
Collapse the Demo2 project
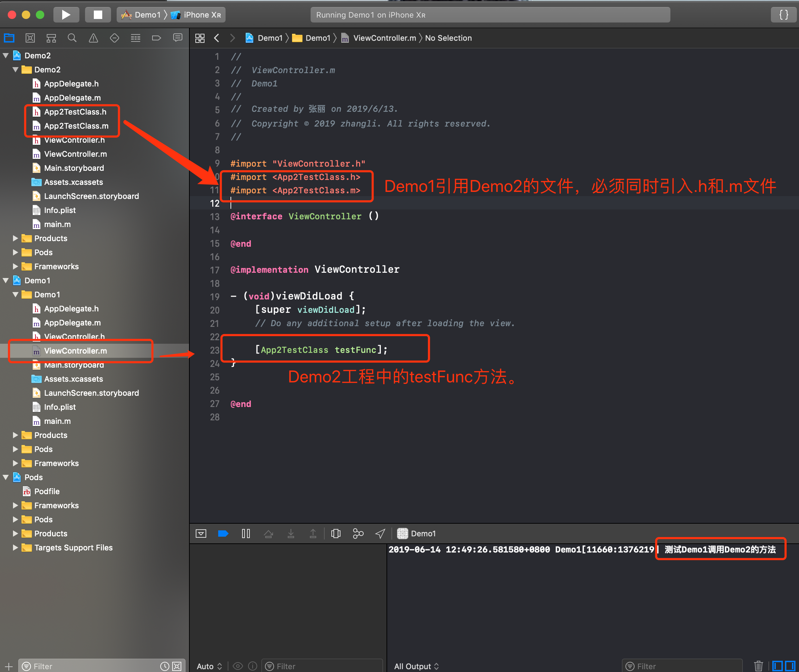(6, 56)
